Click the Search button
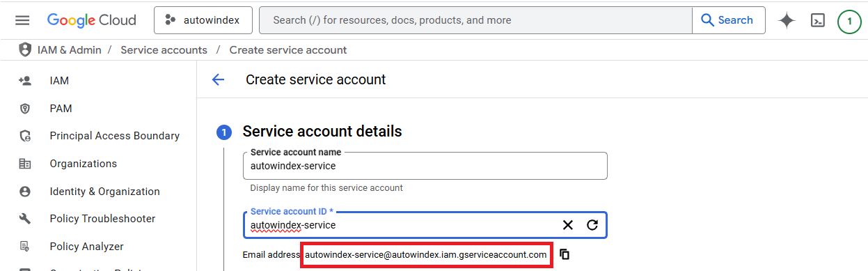 click(728, 20)
